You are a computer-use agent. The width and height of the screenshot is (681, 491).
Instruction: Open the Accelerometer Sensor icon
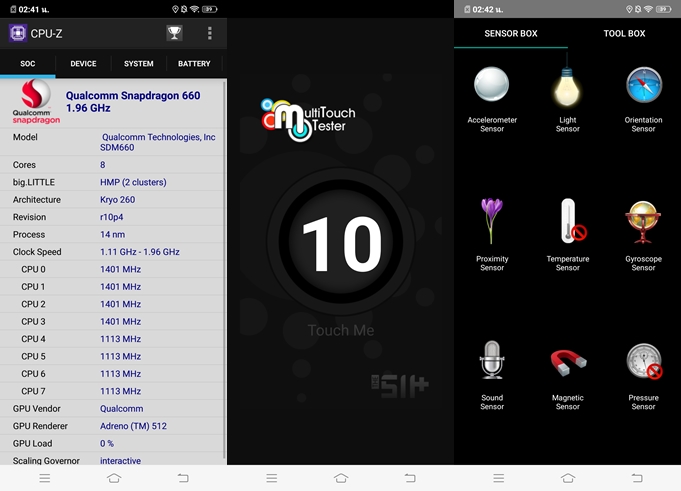(x=492, y=85)
